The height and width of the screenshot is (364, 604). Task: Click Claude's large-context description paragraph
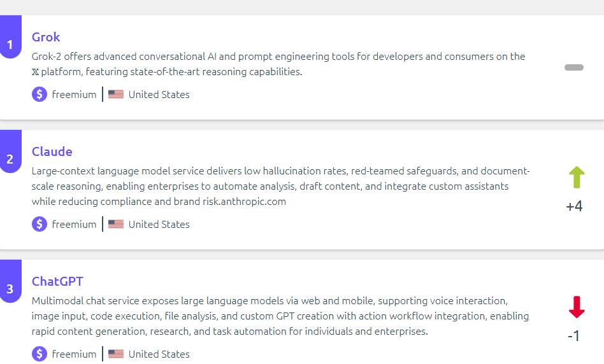tap(280, 186)
